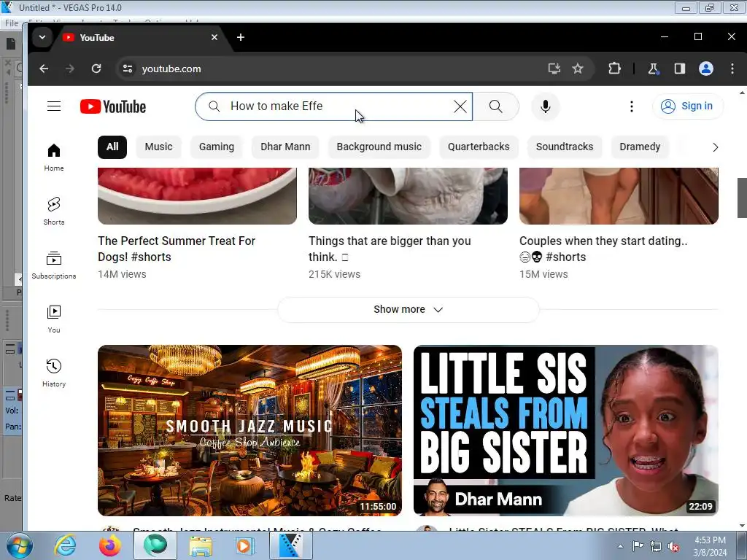
Task: Clear the search box text with X
Action: click(460, 106)
